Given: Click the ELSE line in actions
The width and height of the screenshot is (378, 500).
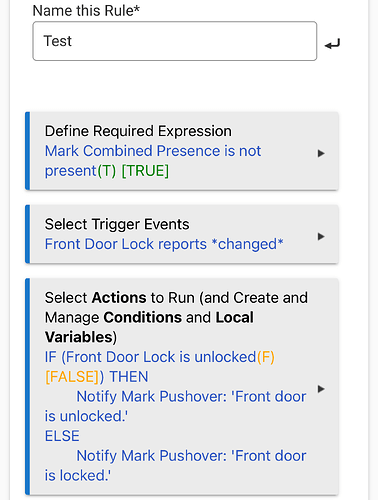Looking at the screenshot, I should [x=62, y=436].
